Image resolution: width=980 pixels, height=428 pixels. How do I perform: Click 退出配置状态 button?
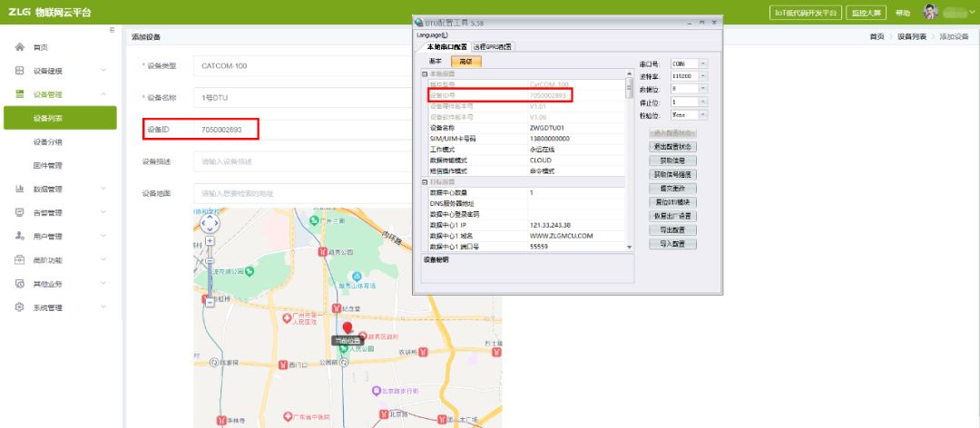point(673,147)
